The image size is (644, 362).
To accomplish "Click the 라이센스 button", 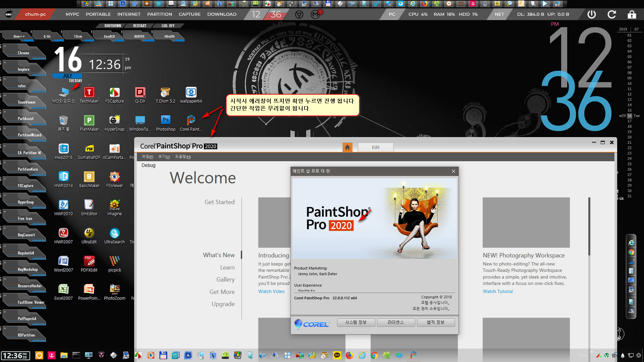I will point(396,322).
